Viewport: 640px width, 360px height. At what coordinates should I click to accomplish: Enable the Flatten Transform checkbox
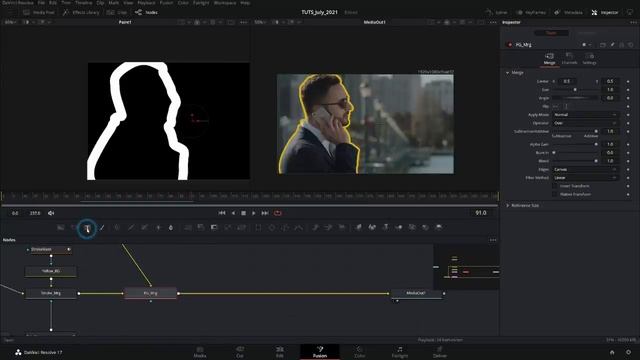pyautogui.click(x=555, y=194)
